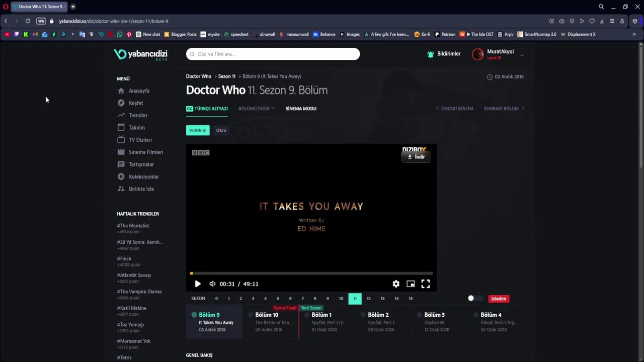
Task: Open Tartışmalar discussions page
Action: pyautogui.click(x=135, y=164)
